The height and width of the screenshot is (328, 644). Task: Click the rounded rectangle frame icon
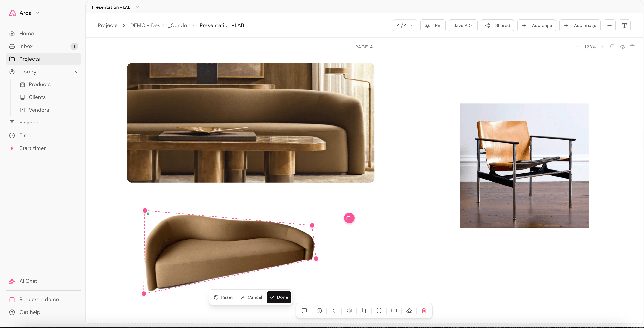(x=394, y=311)
